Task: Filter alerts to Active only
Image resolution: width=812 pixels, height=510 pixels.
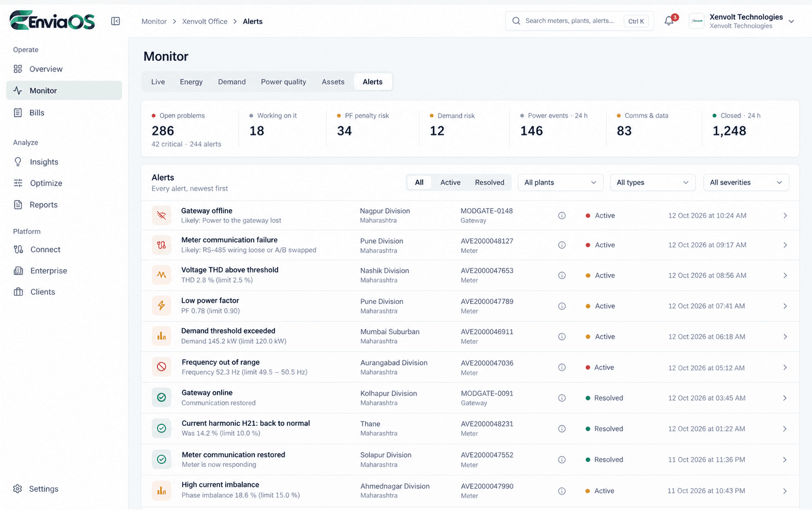Action: tap(450, 183)
